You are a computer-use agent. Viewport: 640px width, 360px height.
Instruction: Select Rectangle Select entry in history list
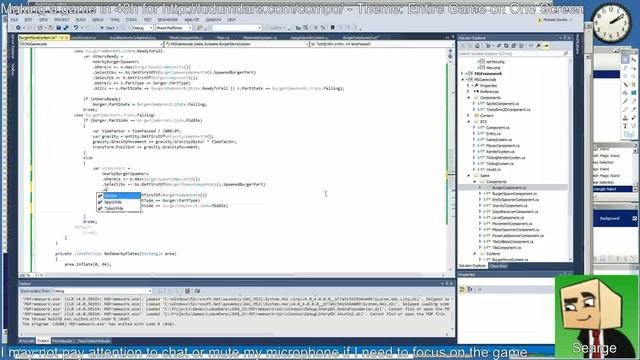click(x=612, y=189)
